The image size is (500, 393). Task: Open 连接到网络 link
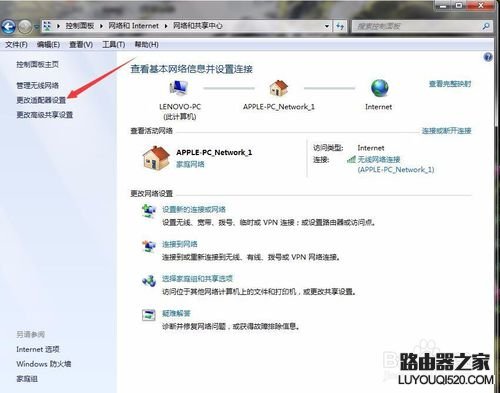click(x=180, y=244)
